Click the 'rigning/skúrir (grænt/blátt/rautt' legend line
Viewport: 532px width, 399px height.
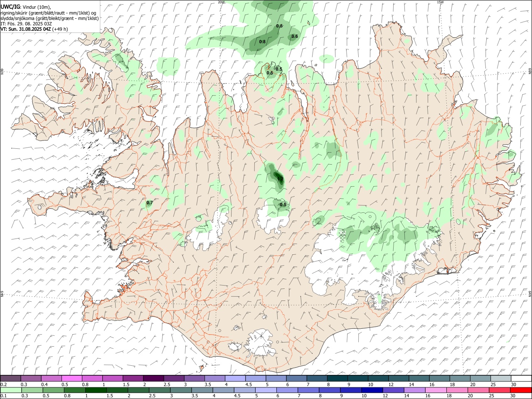point(48,12)
